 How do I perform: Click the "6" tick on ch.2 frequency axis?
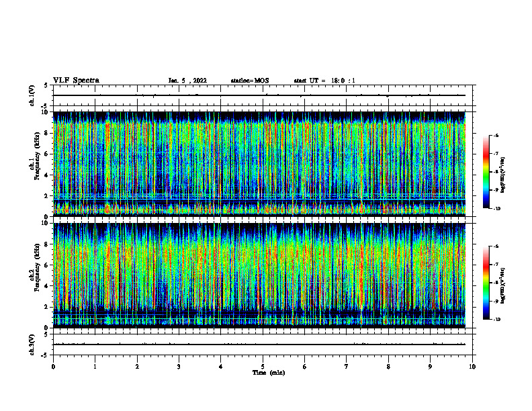pyautogui.click(x=47, y=265)
